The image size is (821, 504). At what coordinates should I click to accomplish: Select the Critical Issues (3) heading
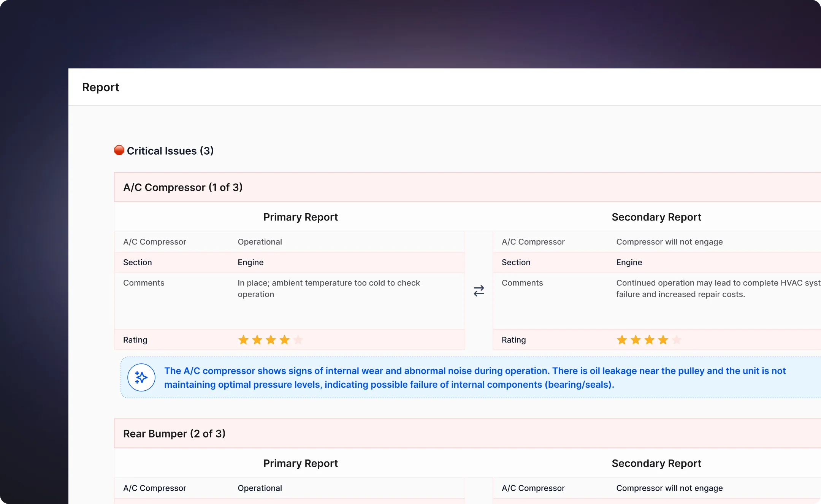click(x=170, y=151)
